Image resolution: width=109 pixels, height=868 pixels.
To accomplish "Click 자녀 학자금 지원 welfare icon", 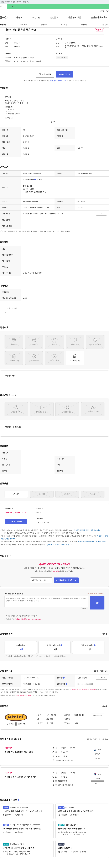I will pyautogui.click(x=95, y=342).
